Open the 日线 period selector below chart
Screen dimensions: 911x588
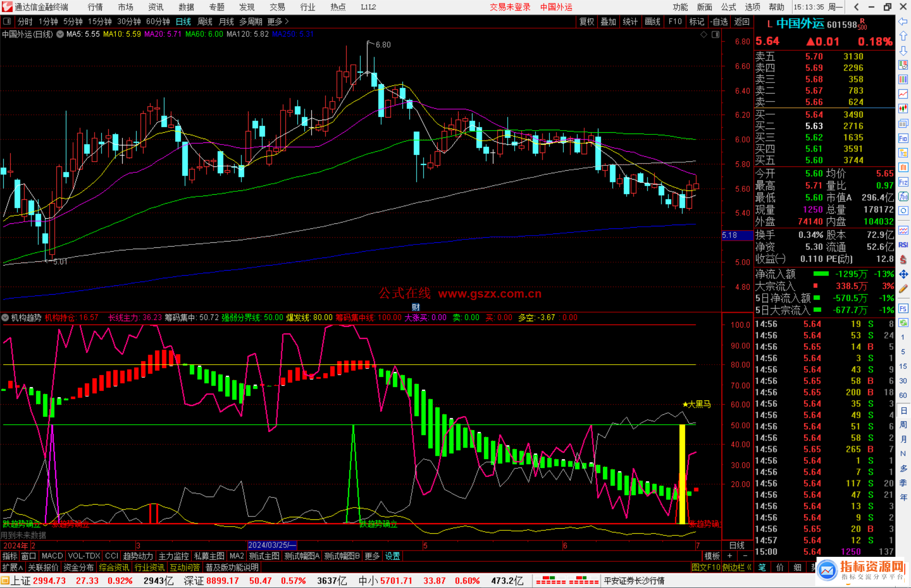click(x=737, y=545)
